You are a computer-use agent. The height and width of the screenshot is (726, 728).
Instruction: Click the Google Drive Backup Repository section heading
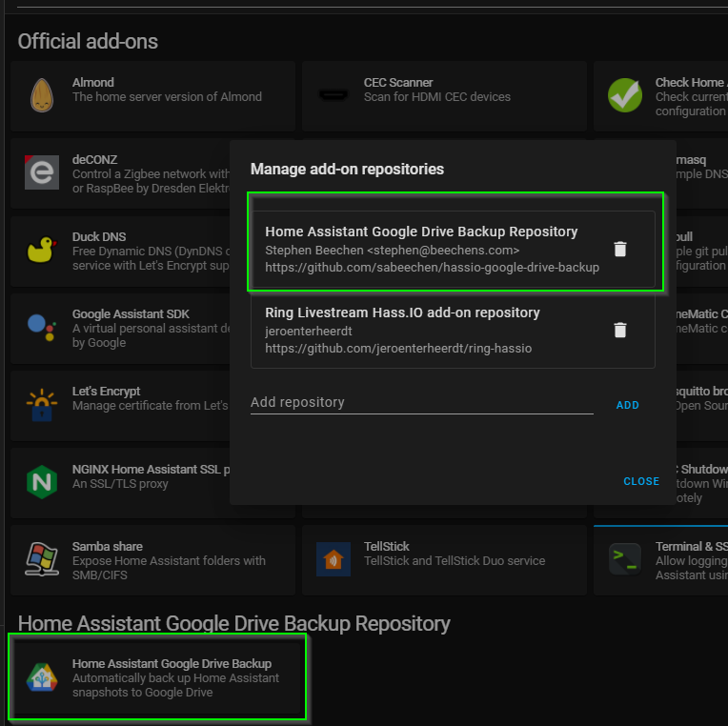click(x=234, y=623)
